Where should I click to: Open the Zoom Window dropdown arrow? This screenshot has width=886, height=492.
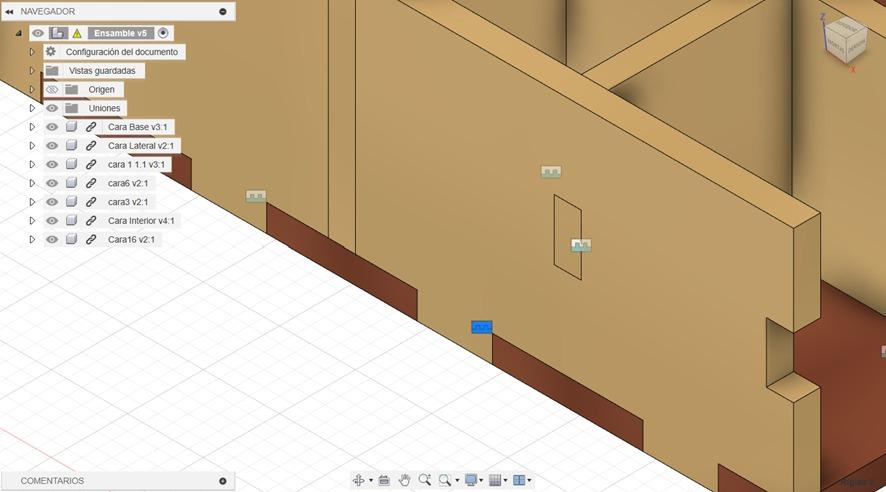[457, 481]
